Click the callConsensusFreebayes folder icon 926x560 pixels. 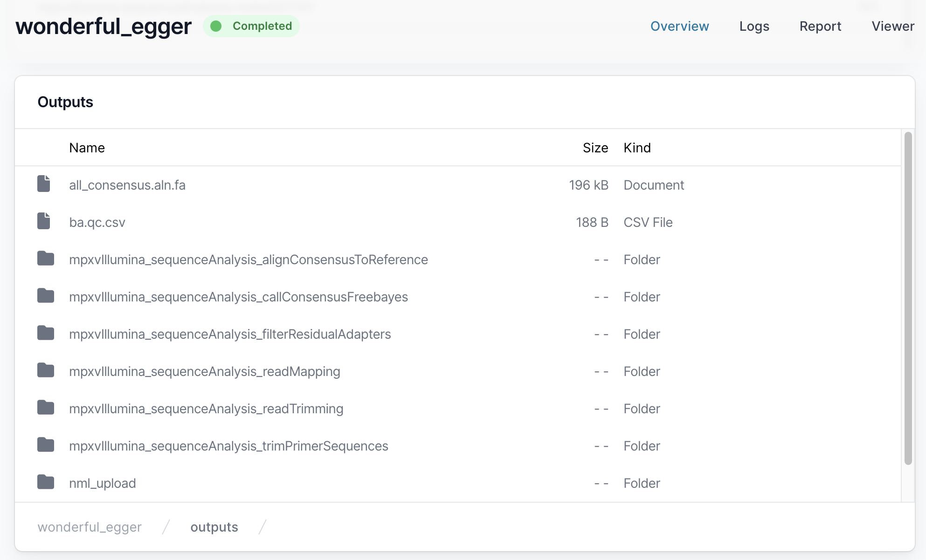point(46,296)
